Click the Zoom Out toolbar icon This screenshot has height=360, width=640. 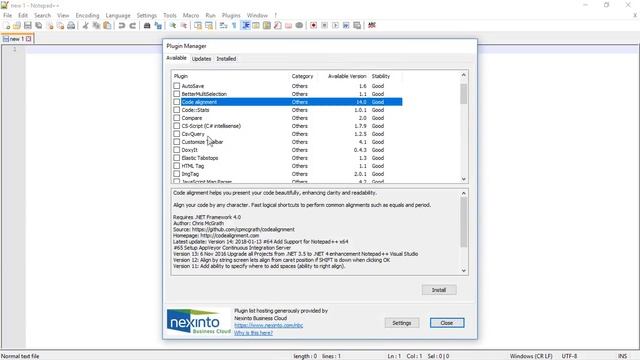(x=184, y=26)
